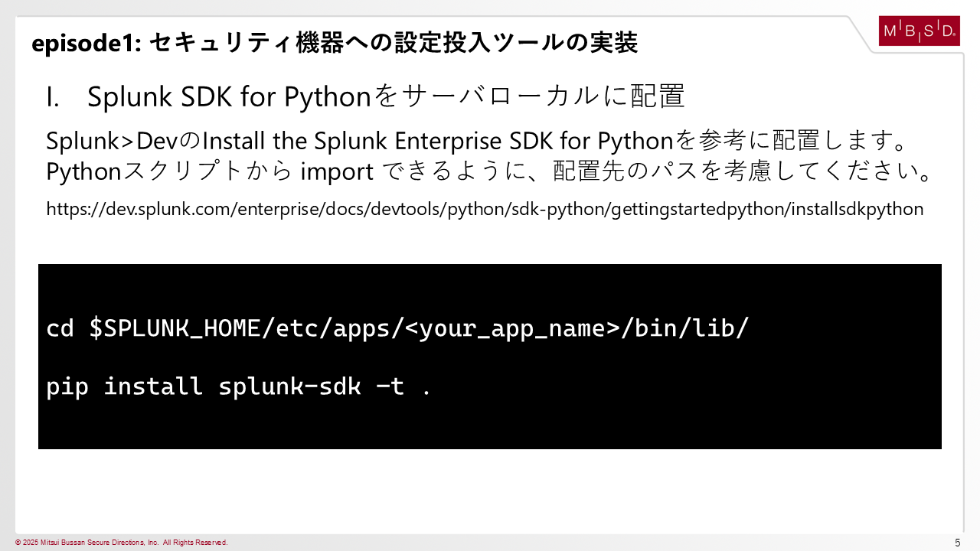Click 'splunk-sdk' package name in the code
The width and height of the screenshot is (980, 551).
pyautogui.click(x=289, y=386)
